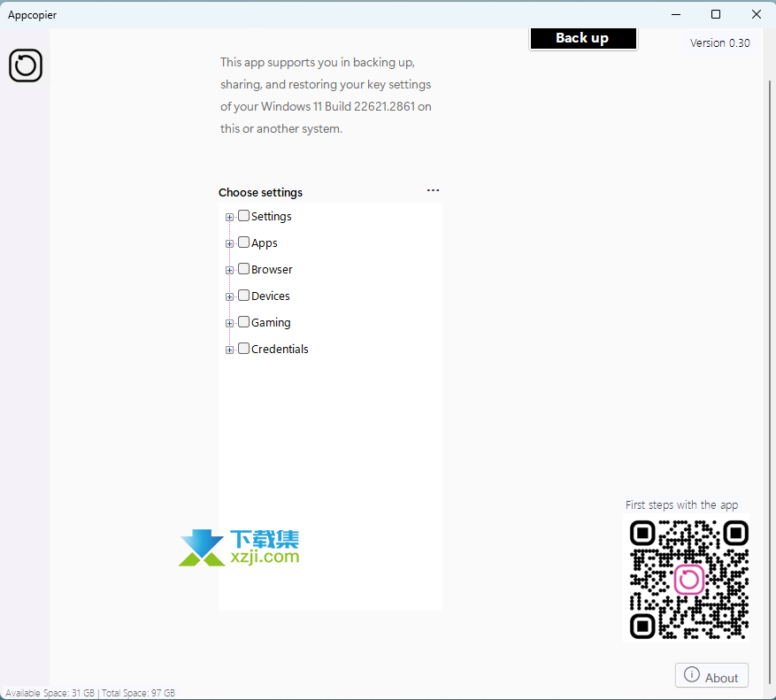Minimize the Appcopier window
This screenshot has height=700, width=776.
point(676,14)
